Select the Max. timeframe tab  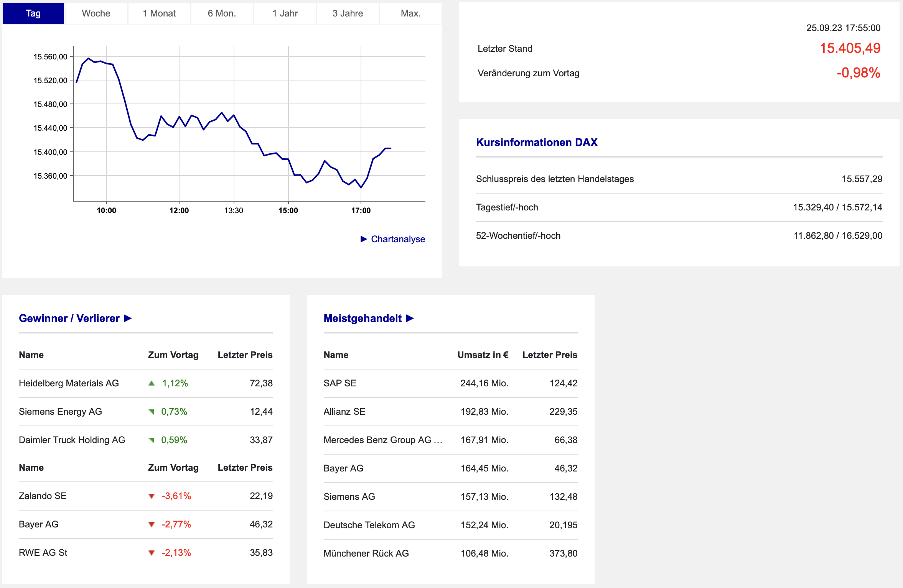tap(410, 13)
